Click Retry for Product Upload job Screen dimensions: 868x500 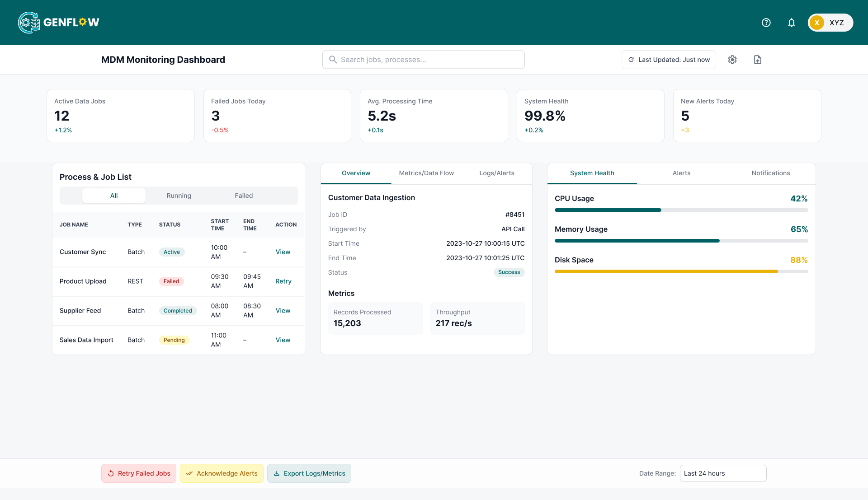coord(283,281)
